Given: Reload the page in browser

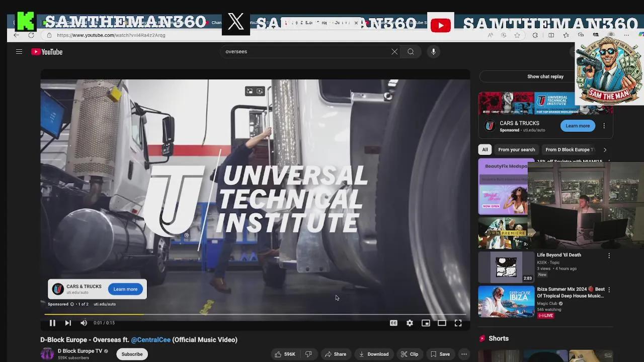Looking at the screenshot, I should 31,35.
